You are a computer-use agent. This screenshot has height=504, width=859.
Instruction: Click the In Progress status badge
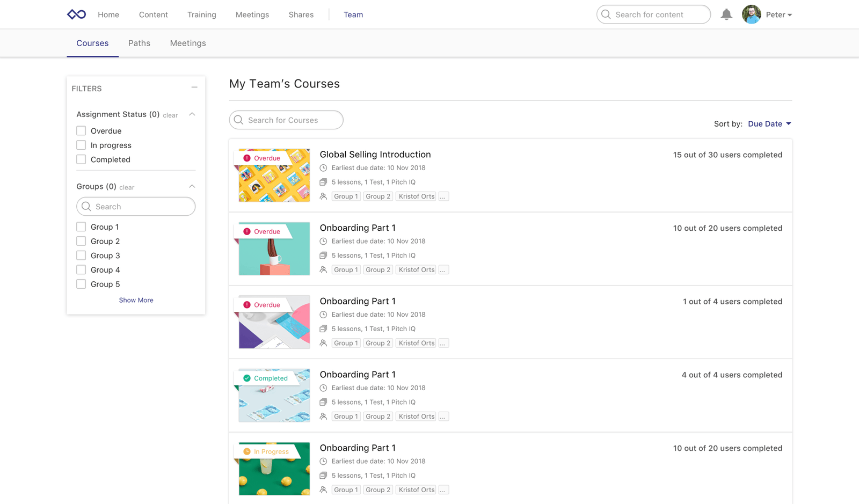[266, 451]
